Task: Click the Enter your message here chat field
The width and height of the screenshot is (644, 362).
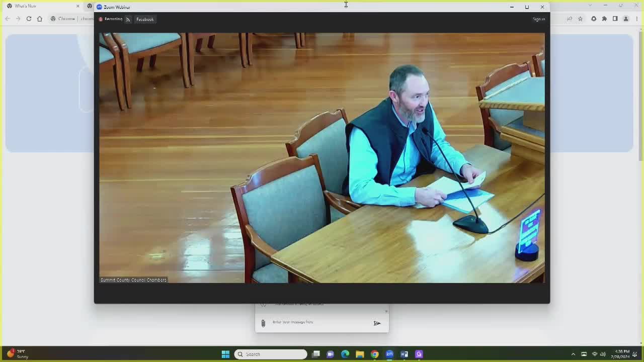Action: click(x=312, y=322)
